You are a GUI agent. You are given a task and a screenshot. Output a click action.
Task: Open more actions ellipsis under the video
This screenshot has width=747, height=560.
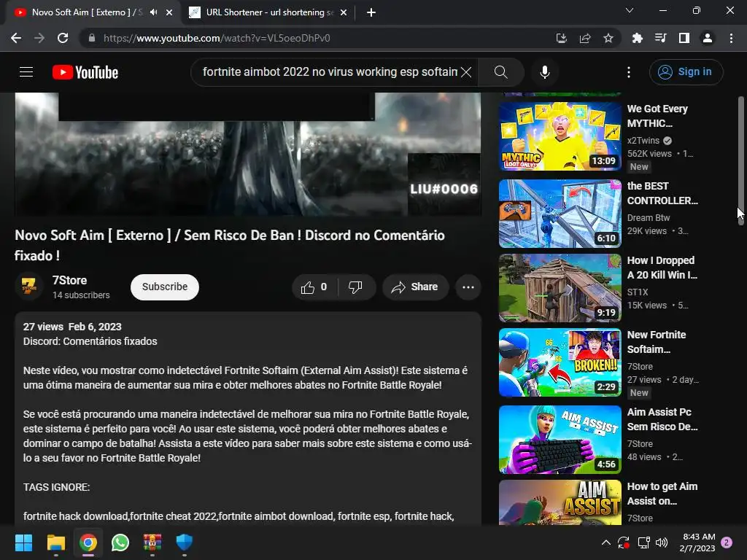468,287
